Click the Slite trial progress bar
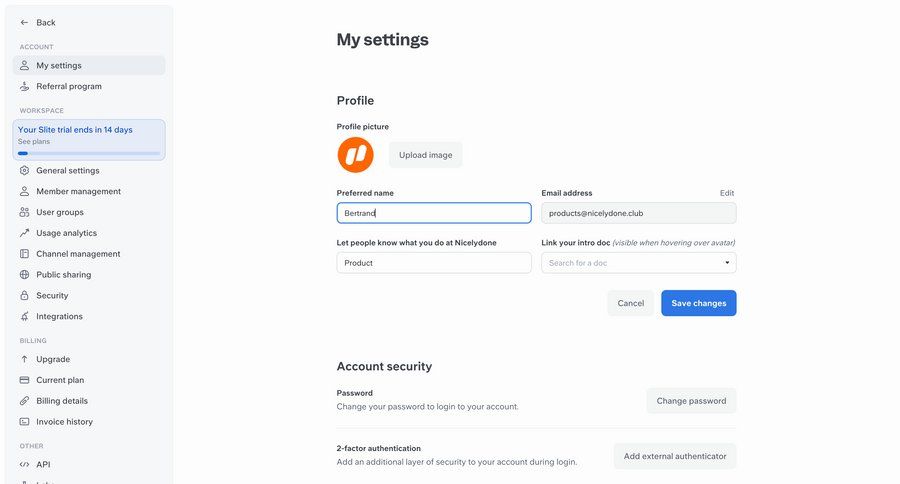This screenshot has width=900, height=484. point(89,153)
